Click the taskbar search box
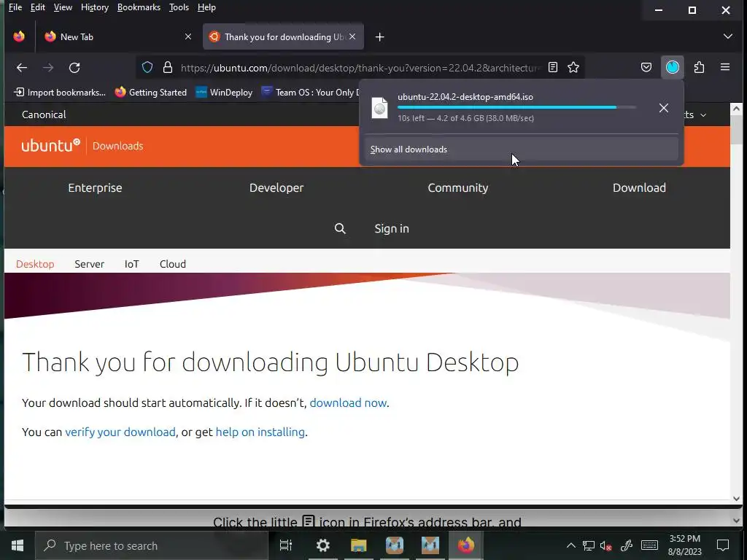 (152, 545)
